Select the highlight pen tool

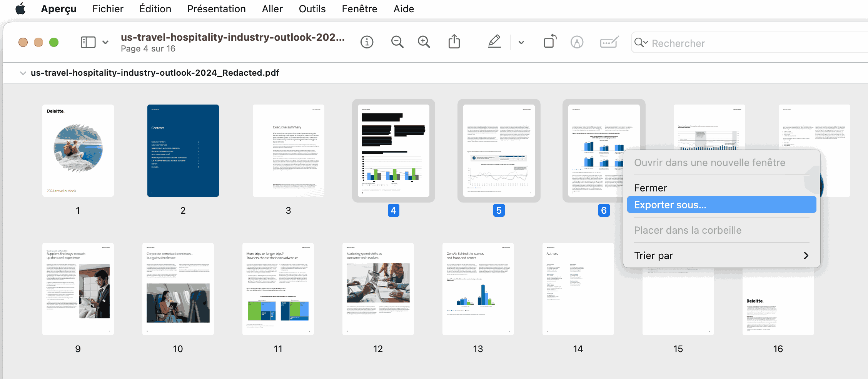tap(494, 41)
